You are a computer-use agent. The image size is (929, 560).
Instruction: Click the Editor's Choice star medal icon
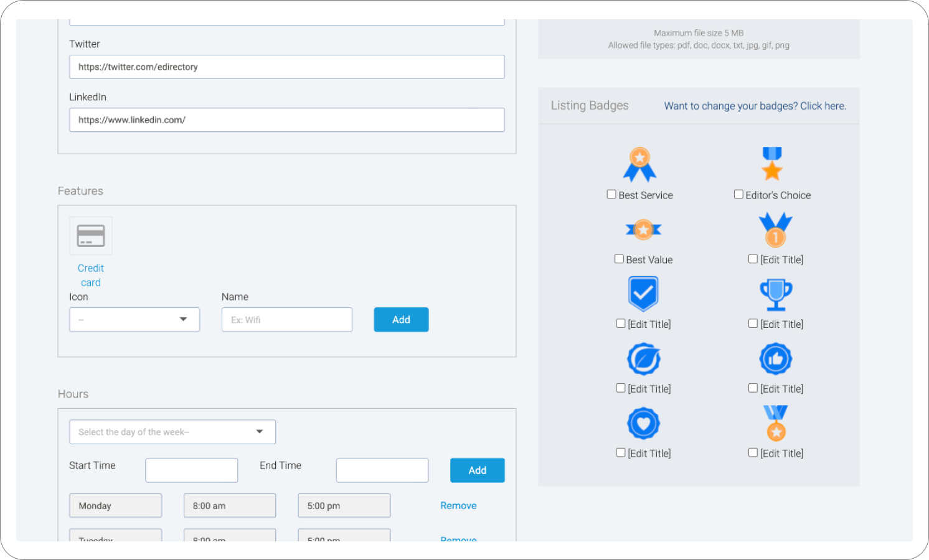point(771,164)
